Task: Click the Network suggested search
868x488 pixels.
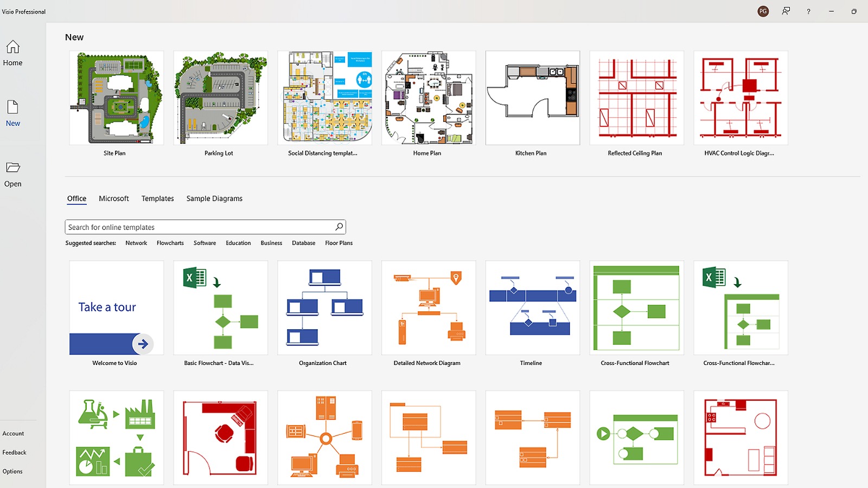Action: click(x=136, y=243)
